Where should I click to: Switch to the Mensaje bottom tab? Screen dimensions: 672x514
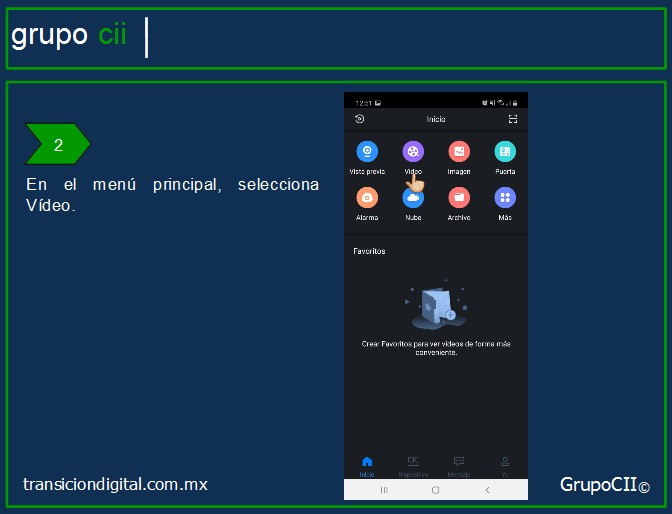459,465
